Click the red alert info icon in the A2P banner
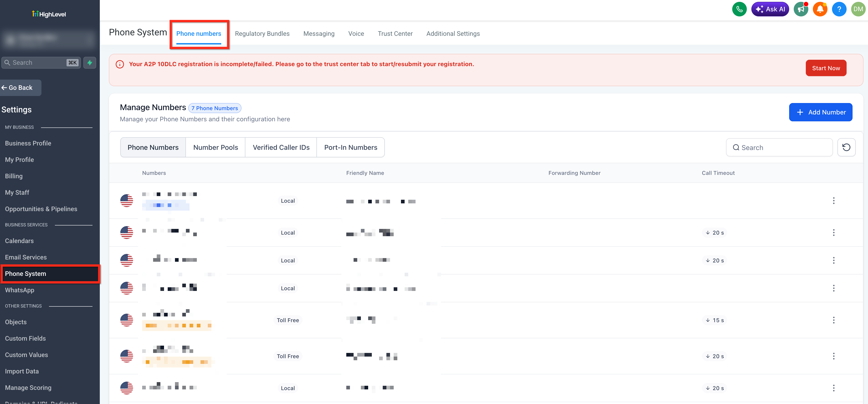This screenshot has height=404, width=868. click(x=120, y=64)
